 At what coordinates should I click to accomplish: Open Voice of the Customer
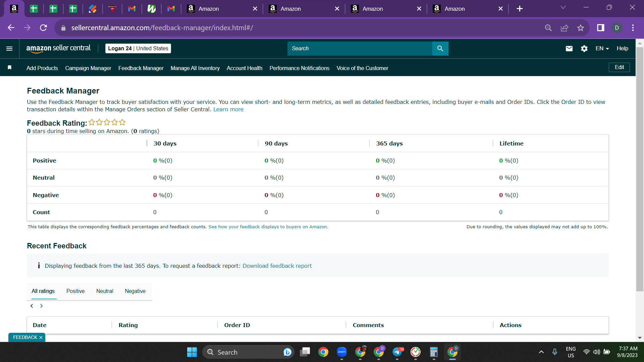pos(362,68)
